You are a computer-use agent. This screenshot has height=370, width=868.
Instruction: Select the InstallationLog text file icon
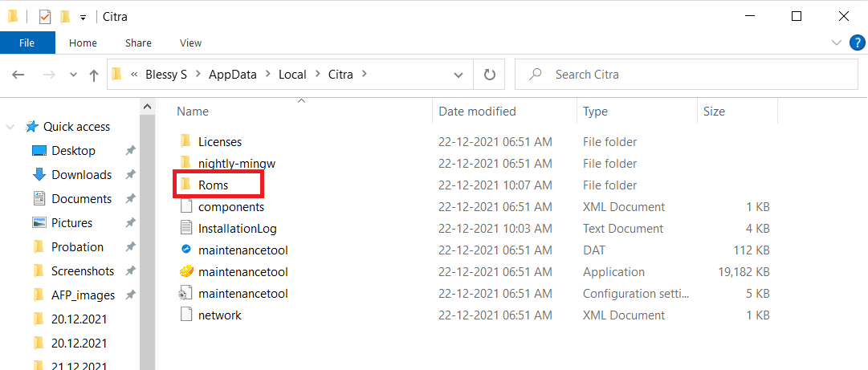click(x=185, y=229)
